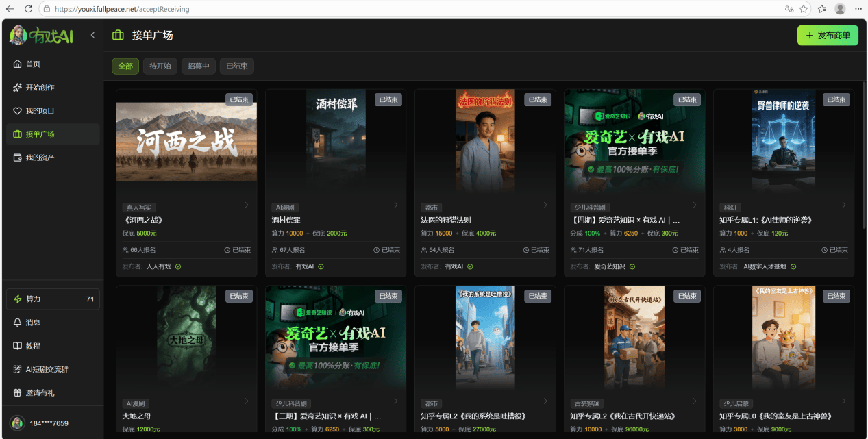868x439 pixels.
Task: Collapse the left sidebar with chevron
Action: (92, 35)
